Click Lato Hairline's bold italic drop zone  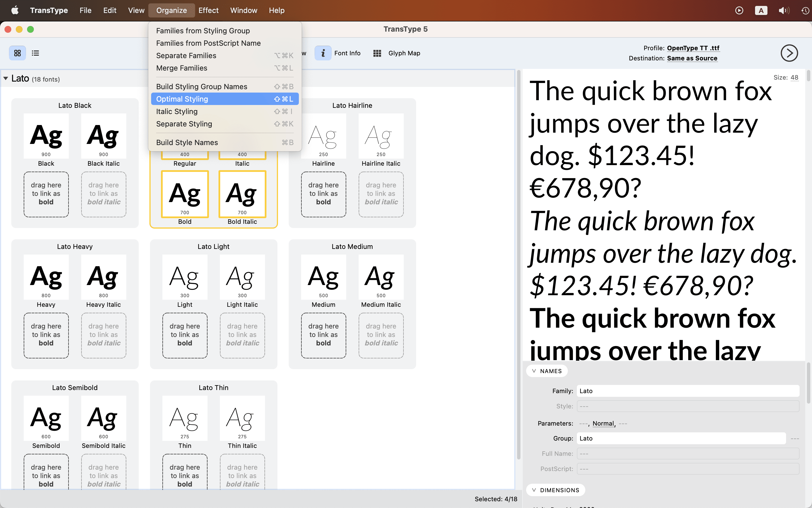[381, 194]
